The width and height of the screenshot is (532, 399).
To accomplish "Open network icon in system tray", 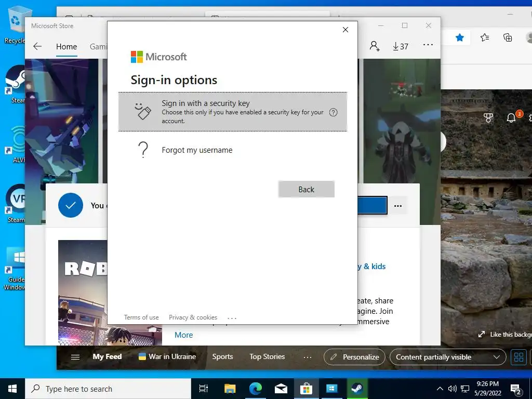I will tap(465, 389).
